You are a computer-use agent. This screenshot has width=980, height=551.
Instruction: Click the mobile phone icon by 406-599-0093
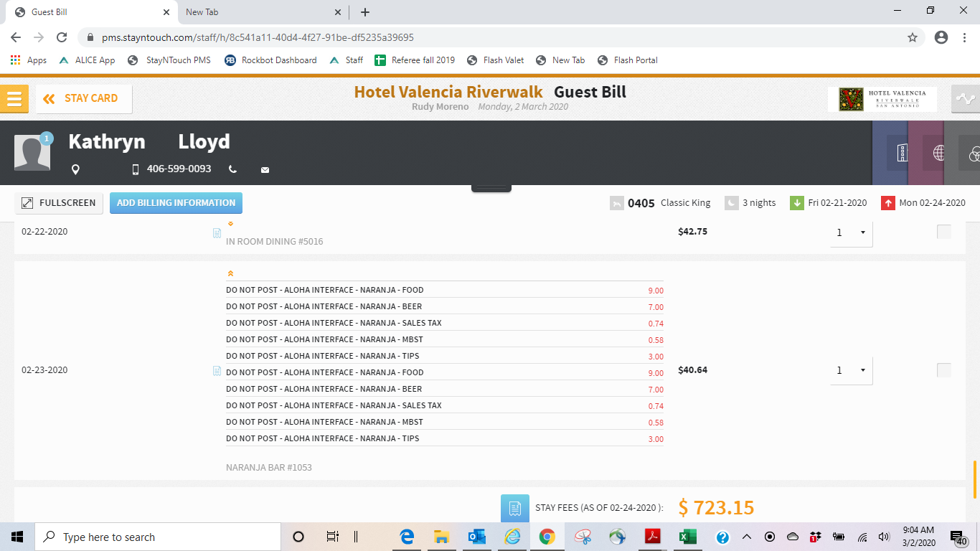point(135,169)
